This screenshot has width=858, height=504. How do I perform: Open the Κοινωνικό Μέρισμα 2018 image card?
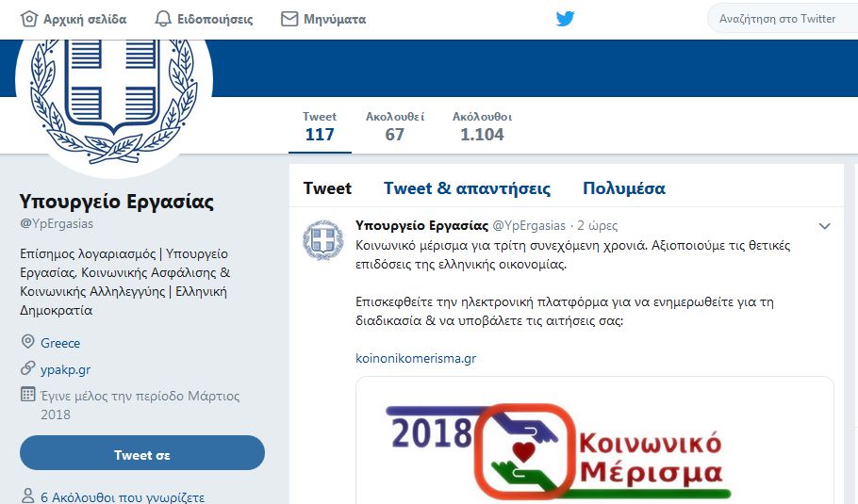595,441
